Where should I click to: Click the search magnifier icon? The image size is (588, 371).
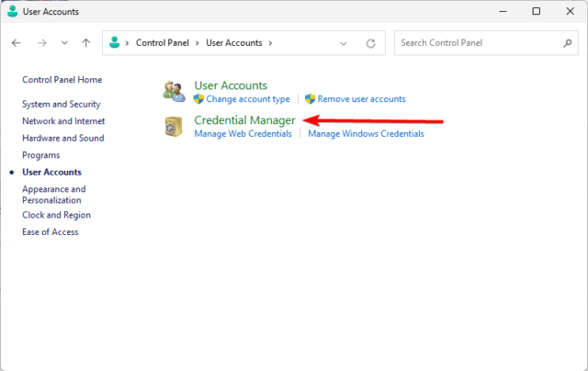[567, 43]
